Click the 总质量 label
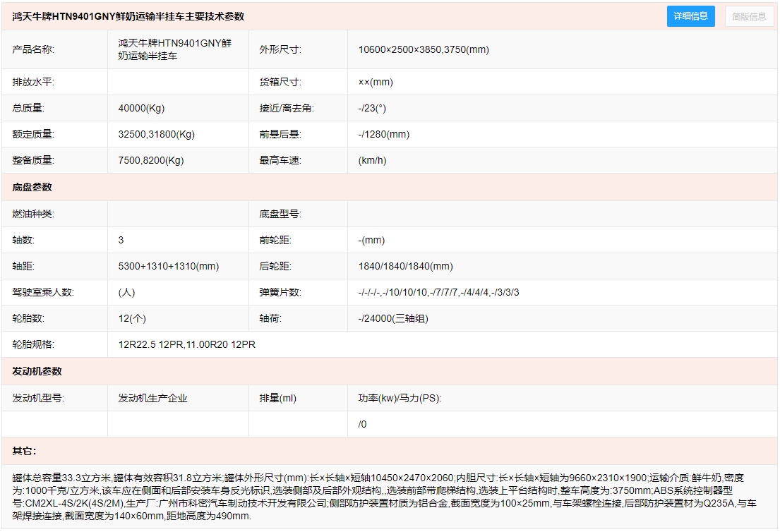Image resolution: width=780 pixels, height=532 pixels. click(x=28, y=109)
